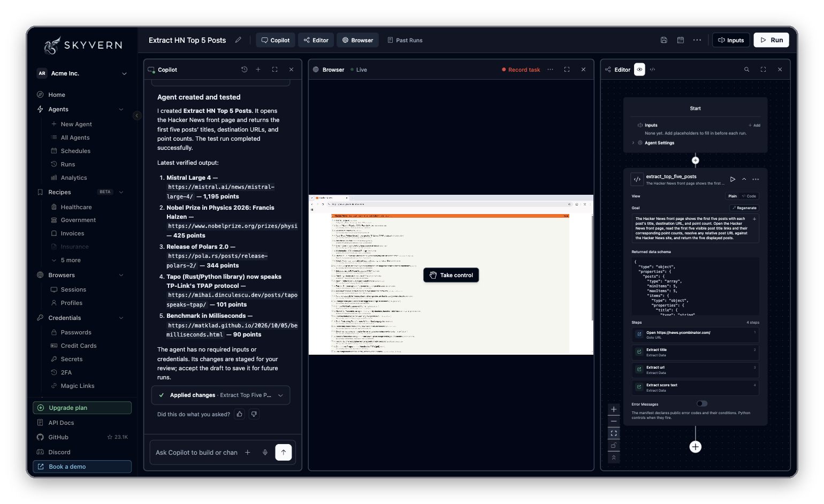
Task: Open Browser panel three-dot options
Action: [550, 70]
